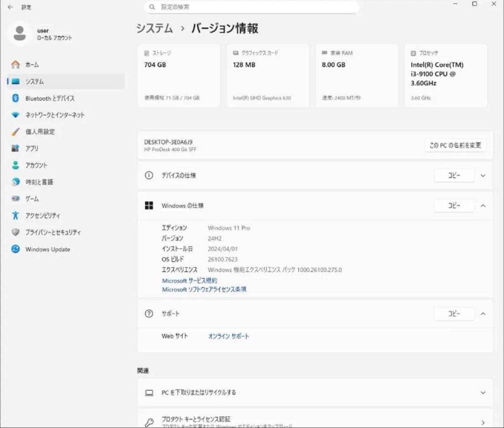Image resolution: width=504 pixels, height=428 pixels.
Task: Open アクセシビリティ settings
Action: pos(43,215)
